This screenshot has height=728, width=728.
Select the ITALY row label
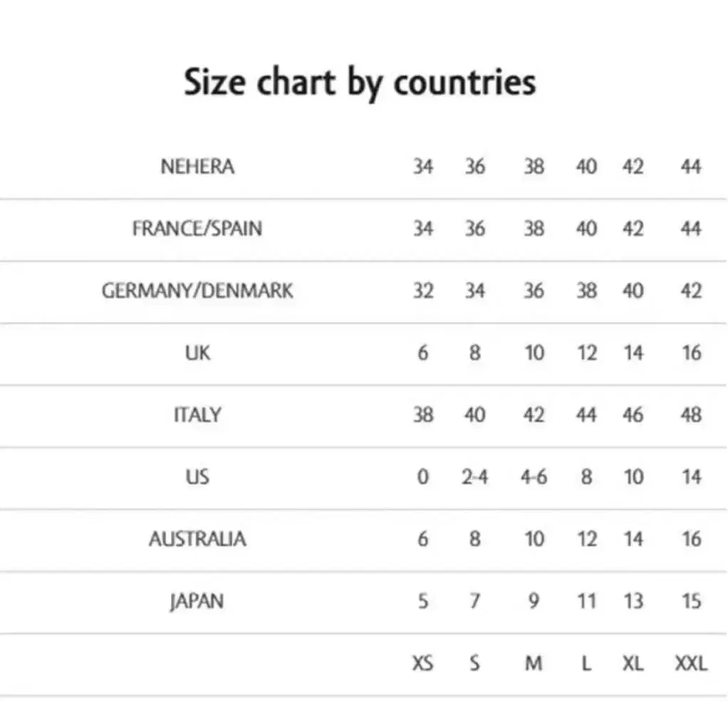(197, 415)
